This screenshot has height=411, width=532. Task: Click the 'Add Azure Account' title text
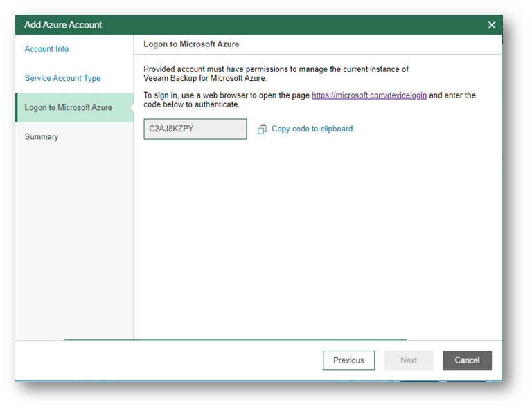click(63, 25)
